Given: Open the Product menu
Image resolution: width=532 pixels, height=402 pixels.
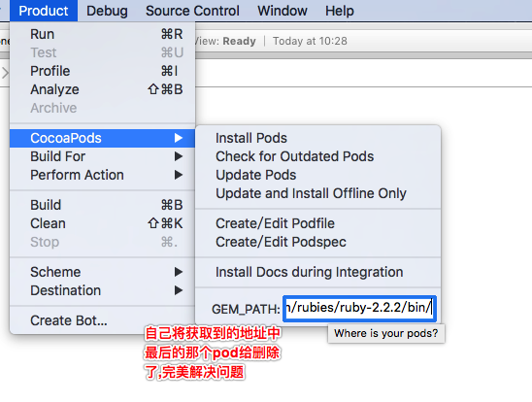Looking at the screenshot, I should click(44, 11).
